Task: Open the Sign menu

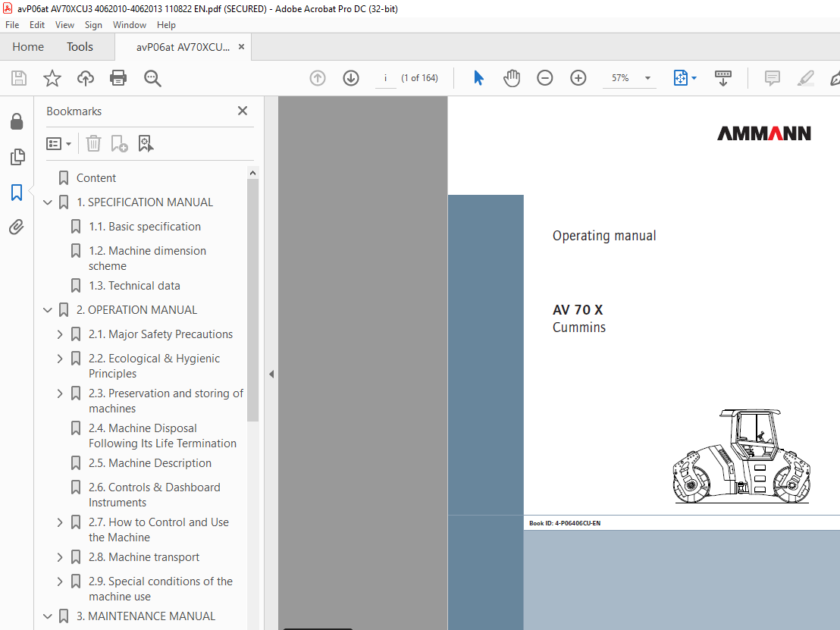Action: point(93,25)
